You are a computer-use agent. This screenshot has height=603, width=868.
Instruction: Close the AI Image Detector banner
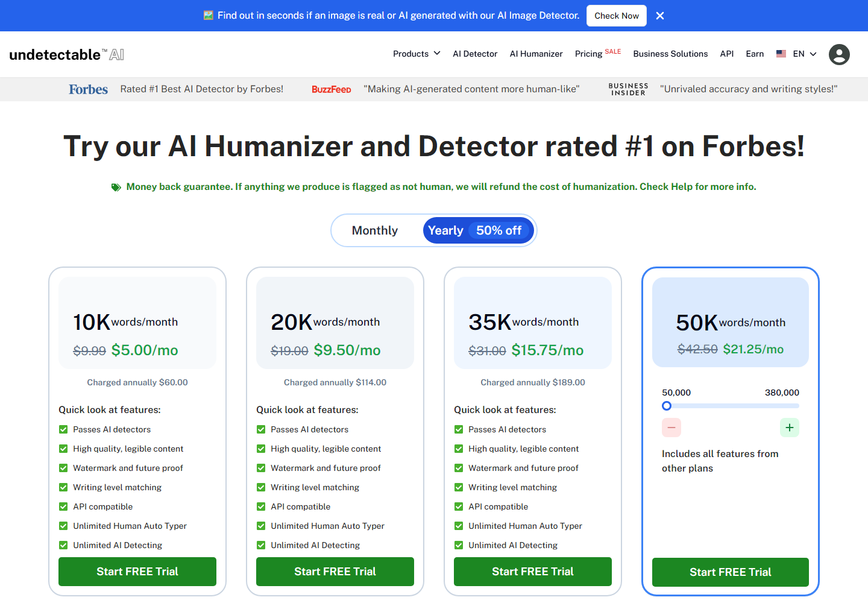pyautogui.click(x=660, y=16)
